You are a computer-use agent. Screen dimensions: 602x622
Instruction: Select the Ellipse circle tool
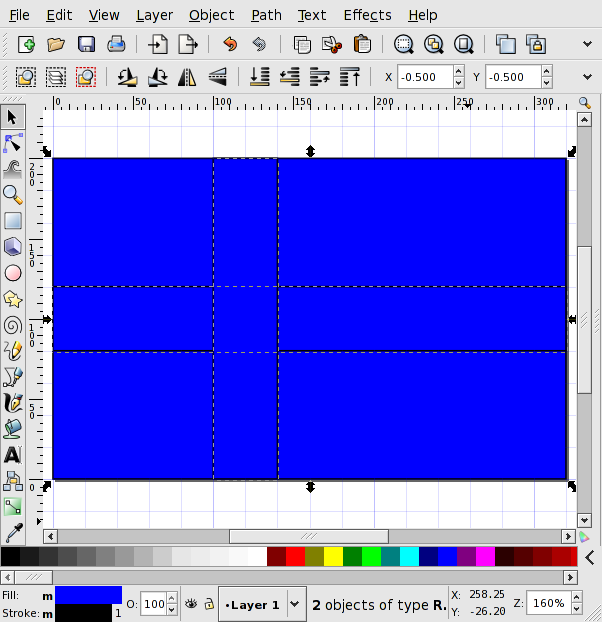[13, 272]
